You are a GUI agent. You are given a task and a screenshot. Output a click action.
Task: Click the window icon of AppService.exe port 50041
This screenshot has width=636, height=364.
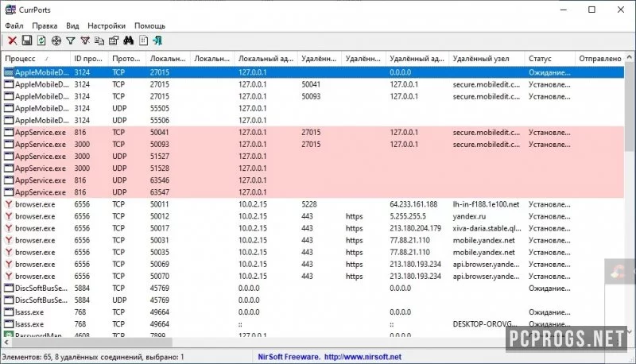coord(9,133)
